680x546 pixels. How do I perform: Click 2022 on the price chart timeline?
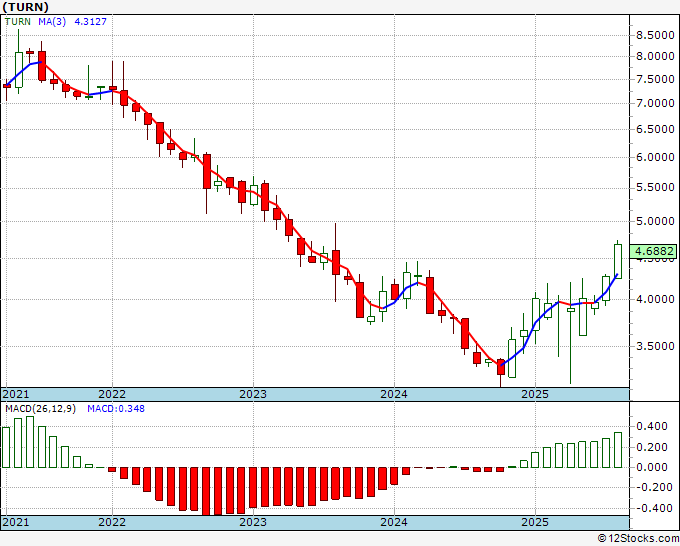[112, 394]
